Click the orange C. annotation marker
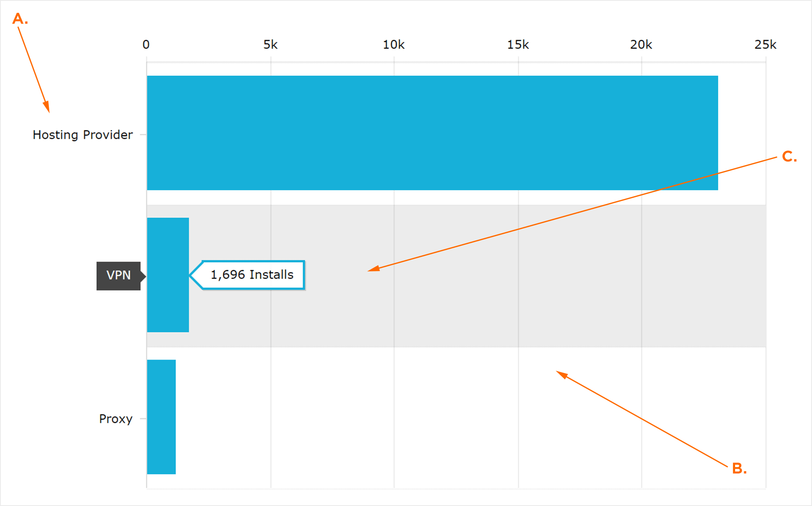This screenshot has height=506, width=812. pos(789,156)
